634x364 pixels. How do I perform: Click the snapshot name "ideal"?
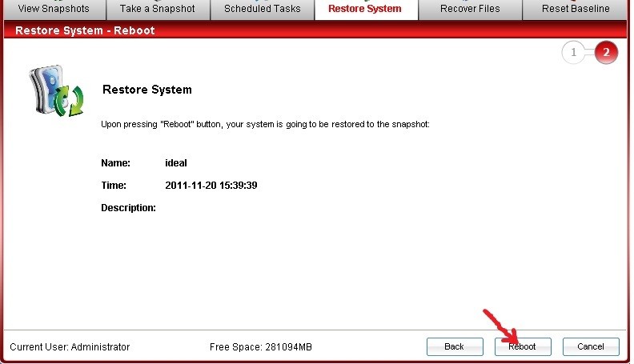175,162
